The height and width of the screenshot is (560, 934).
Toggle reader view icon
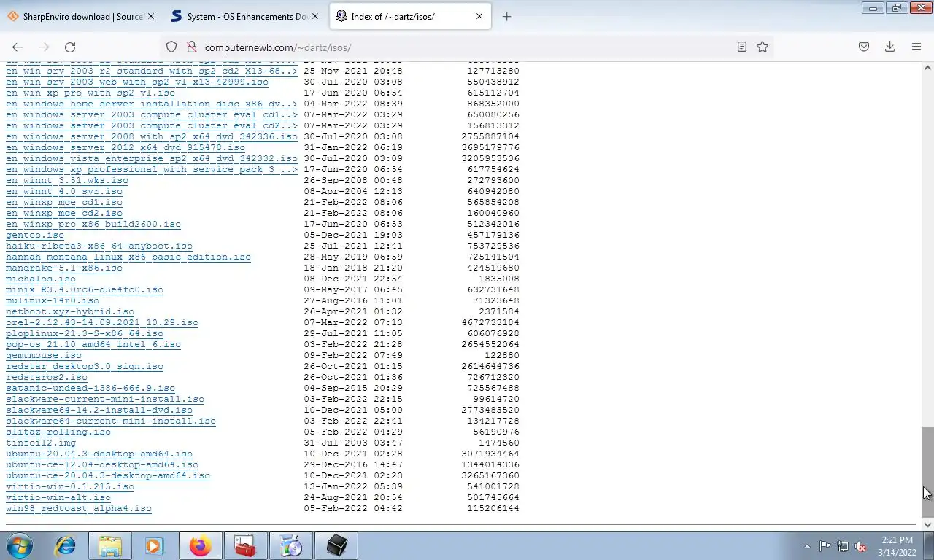[741, 47]
